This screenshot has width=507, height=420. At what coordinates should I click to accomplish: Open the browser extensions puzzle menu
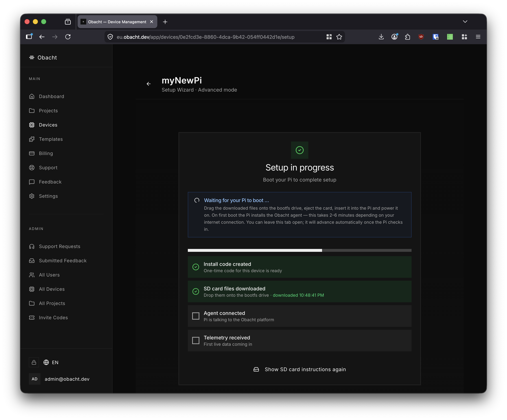408,37
